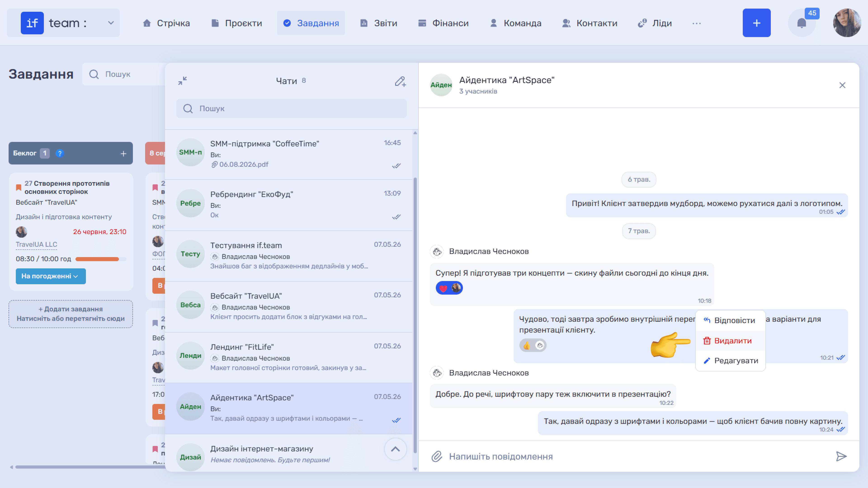This screenshot has height=488, width=868.
Task: Open the Стрічка feed tab
Action: coord(166,23)
